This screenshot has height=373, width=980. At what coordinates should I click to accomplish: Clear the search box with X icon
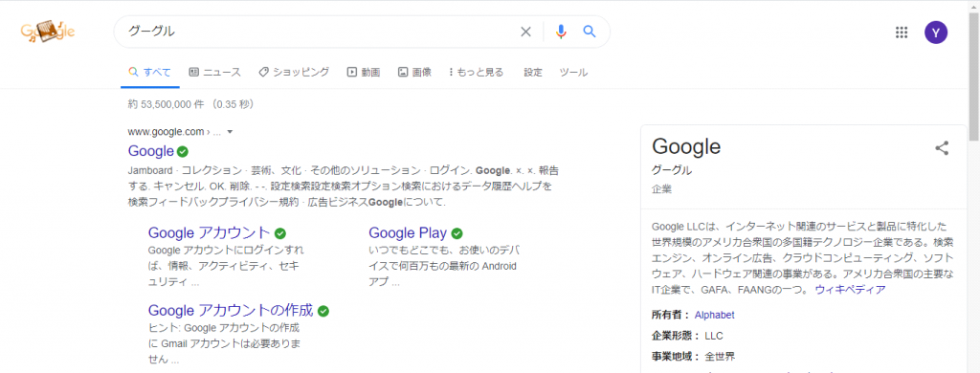click(525, 32)
